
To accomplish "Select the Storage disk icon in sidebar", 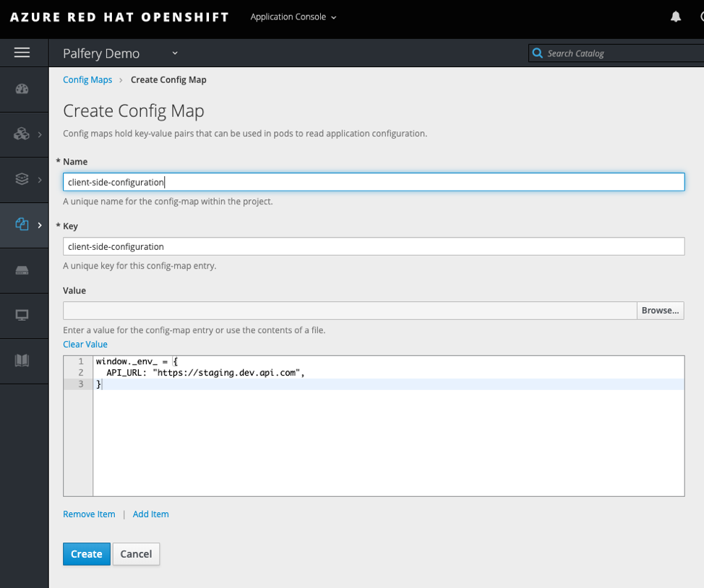I will click(x=22, y=269).
